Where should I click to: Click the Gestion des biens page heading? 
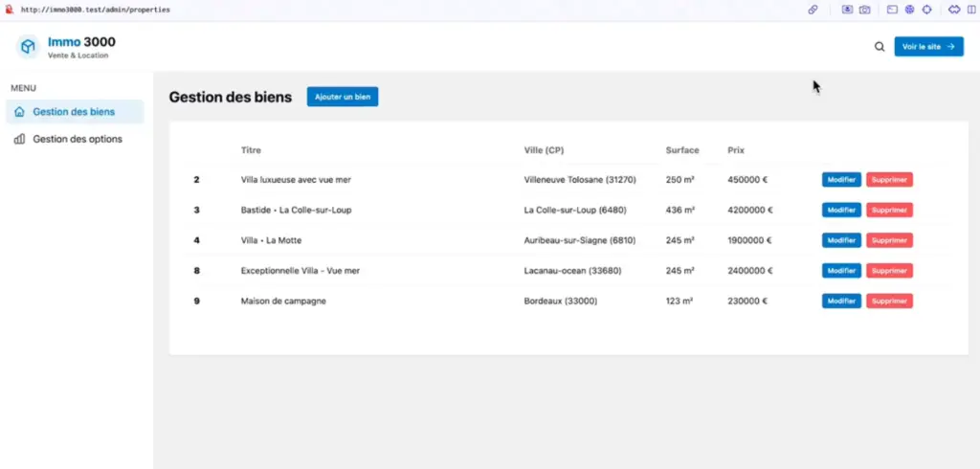pyautogui.click(x=231, y=97)
